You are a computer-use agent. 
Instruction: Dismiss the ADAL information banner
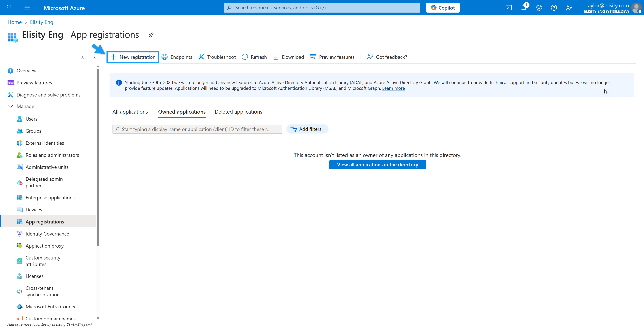point(628,80)
